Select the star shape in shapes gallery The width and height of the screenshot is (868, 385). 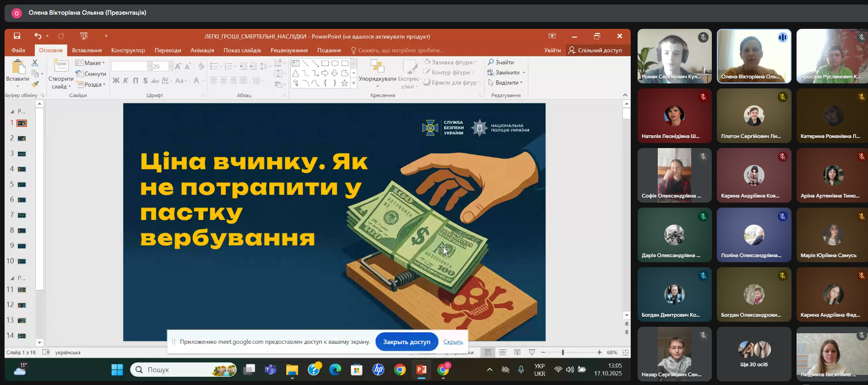click(344, 83)
